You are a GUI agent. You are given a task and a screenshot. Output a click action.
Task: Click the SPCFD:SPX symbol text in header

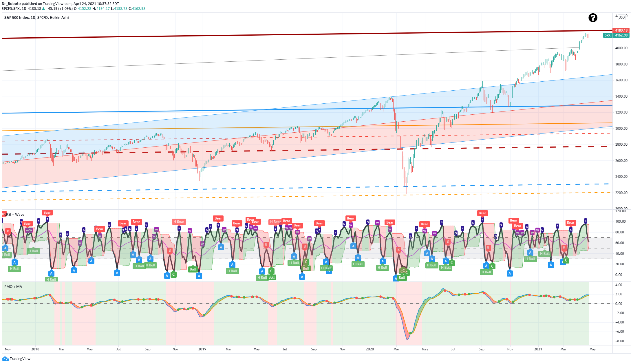pyautogui.click(x=11, y=9)
